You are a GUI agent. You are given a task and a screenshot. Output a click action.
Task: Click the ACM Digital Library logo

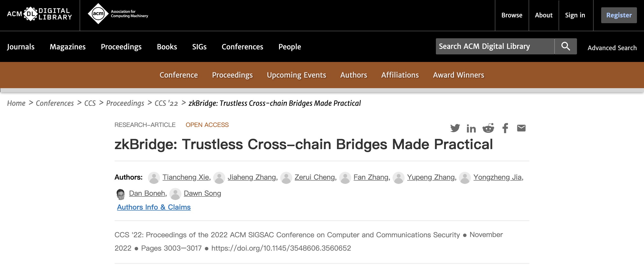tap(40, 14)
